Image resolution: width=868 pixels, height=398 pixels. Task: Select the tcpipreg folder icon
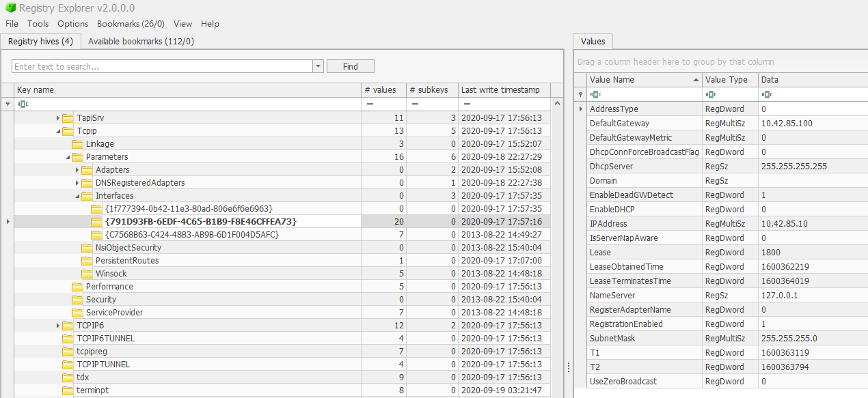pos(68,352)
